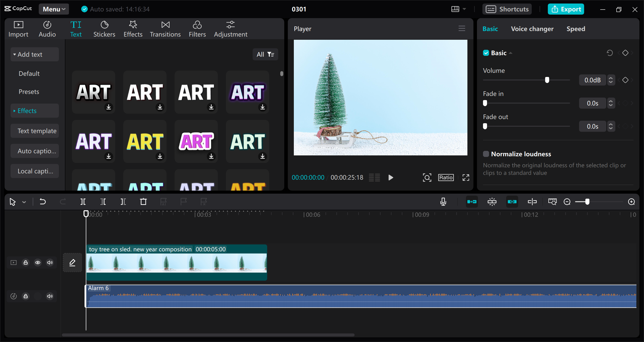Open the Filters panel
The width and height of the screenshot is (644, 342).
coord(197,28)
